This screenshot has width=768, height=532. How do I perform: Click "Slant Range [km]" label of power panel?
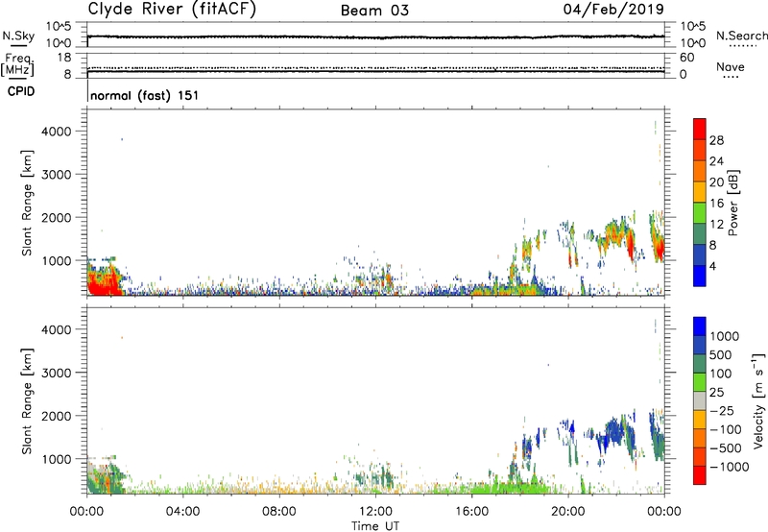coord(27,203)
